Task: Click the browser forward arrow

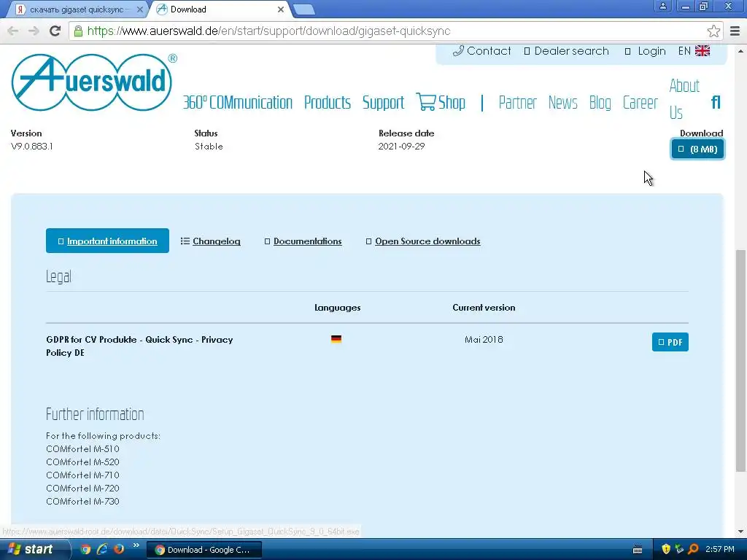Action: click(34, 31)
